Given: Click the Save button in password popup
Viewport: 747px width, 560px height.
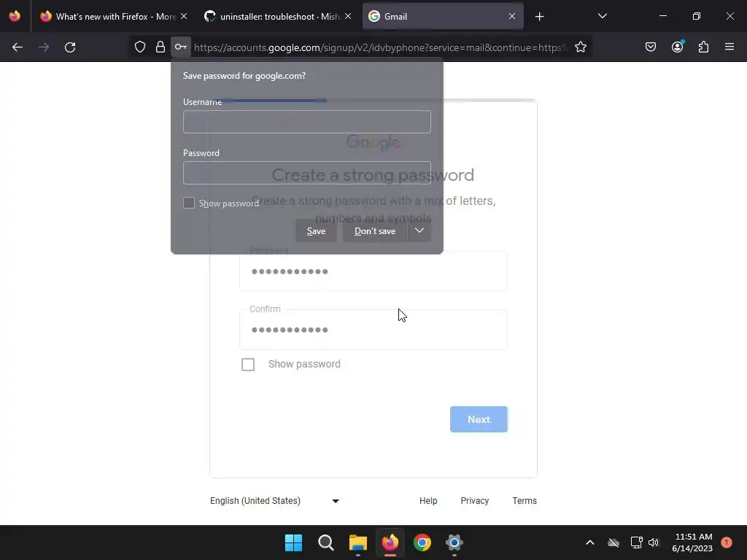Looking at the screenshot, I should [x=317, y=231].
